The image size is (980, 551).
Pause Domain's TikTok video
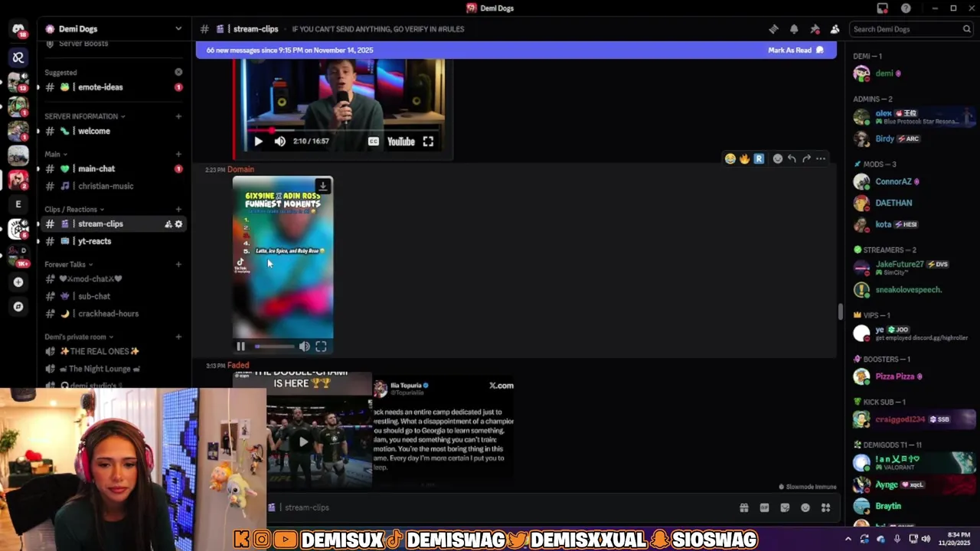[x=240, y=347]
